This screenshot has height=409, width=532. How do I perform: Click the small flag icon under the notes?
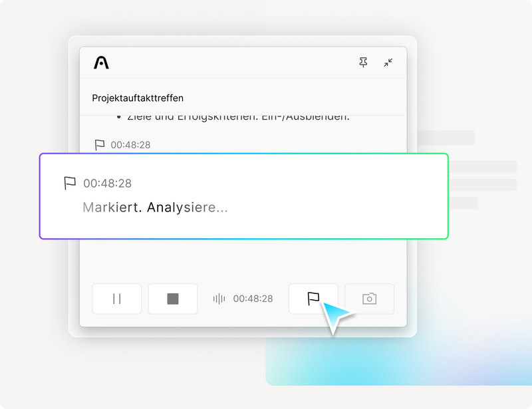(x=99, y=145)
